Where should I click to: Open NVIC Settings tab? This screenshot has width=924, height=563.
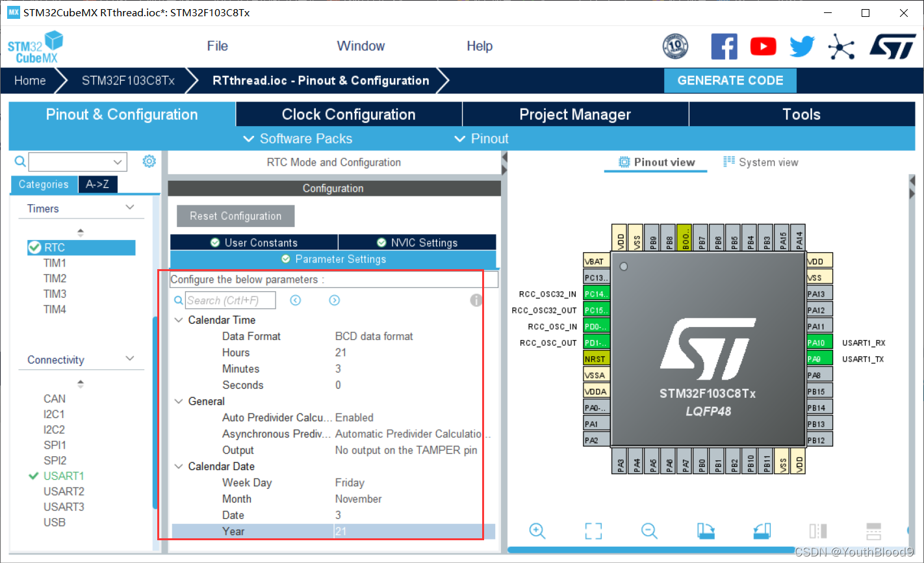[x=417, y=242]
